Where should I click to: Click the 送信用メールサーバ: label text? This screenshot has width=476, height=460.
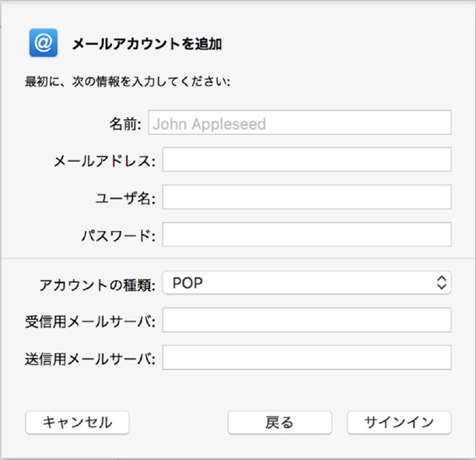(90, 359)
